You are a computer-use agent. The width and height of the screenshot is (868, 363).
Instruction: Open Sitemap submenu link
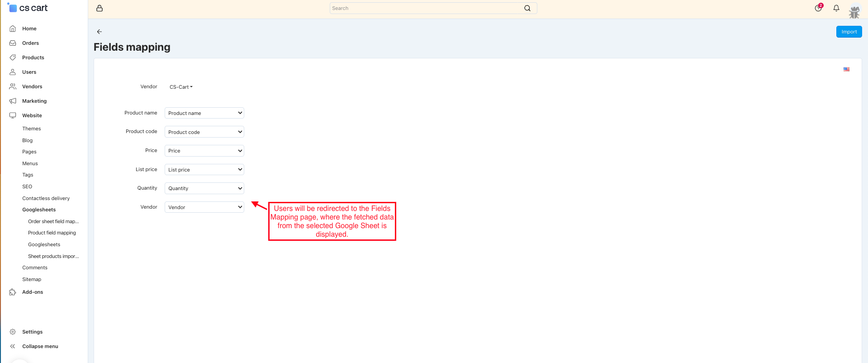tap(32, 279)
